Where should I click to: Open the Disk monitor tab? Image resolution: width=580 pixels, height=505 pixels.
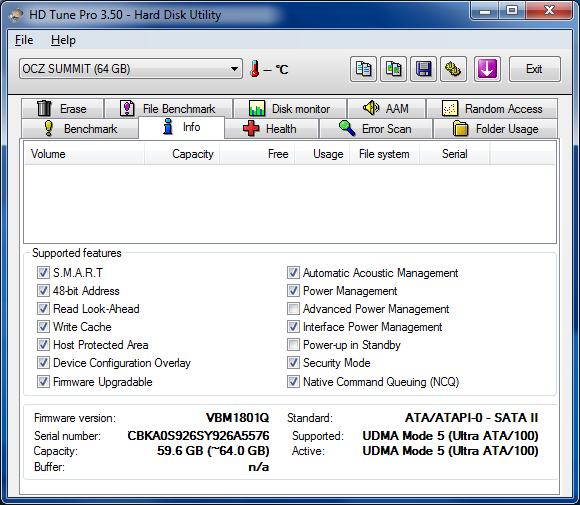(x=290, y=108)
